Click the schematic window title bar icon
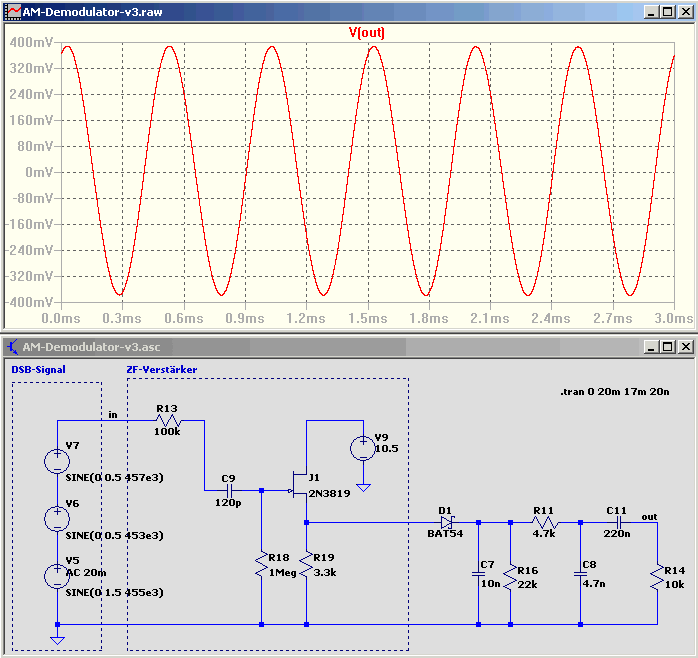The image size is (698, 658). click(13, 347)
